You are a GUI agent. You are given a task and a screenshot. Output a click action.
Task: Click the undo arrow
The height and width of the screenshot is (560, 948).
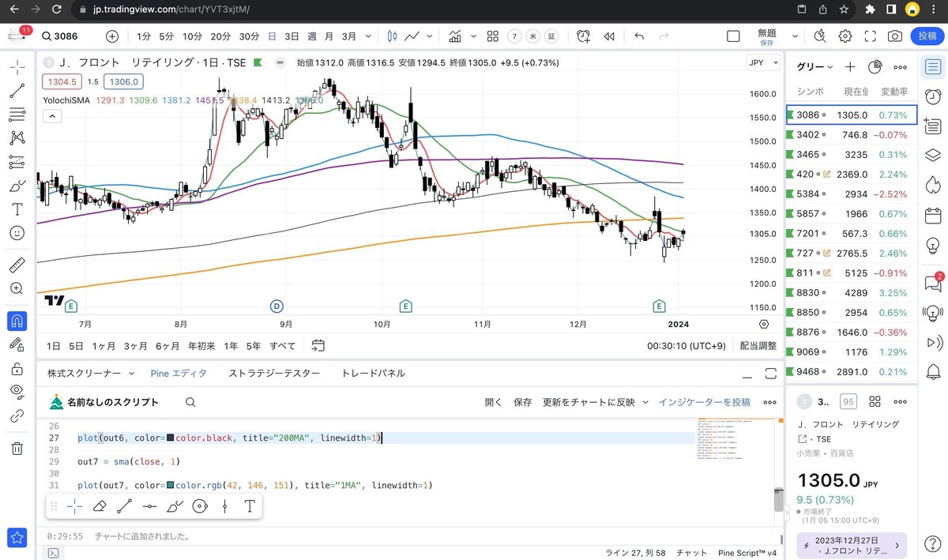[x=639, y=36]
